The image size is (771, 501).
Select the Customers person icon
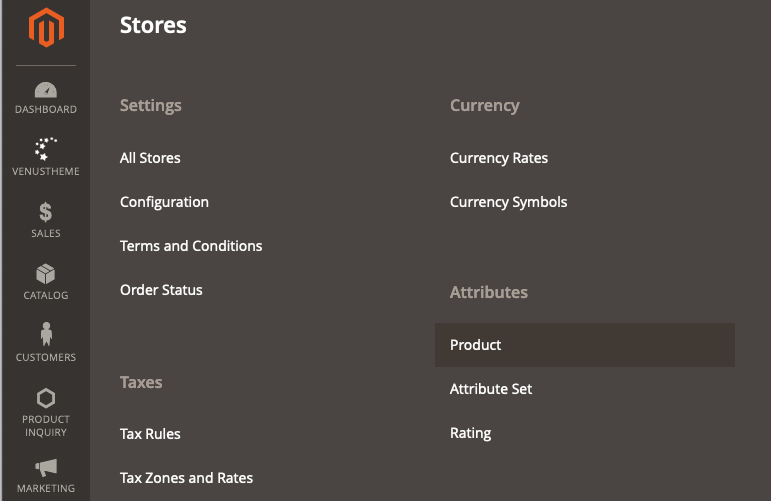pos(46,334)
